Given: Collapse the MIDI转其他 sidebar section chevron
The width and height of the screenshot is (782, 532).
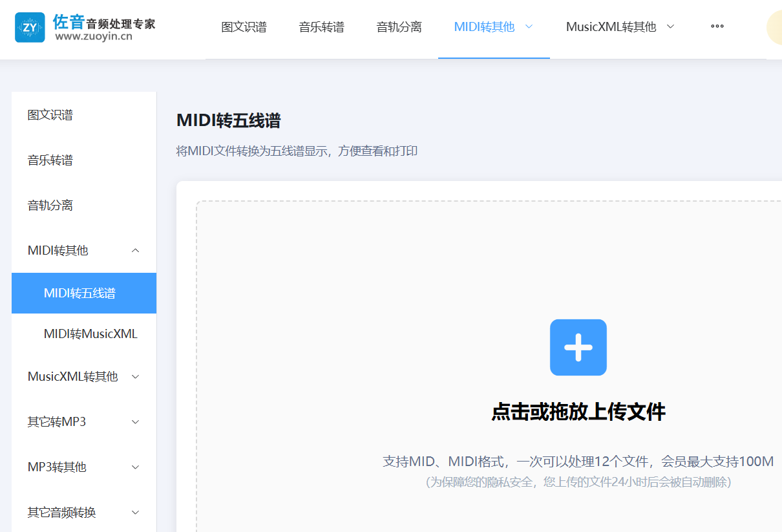Looking at the screenshot, I should tap(136, 250).
